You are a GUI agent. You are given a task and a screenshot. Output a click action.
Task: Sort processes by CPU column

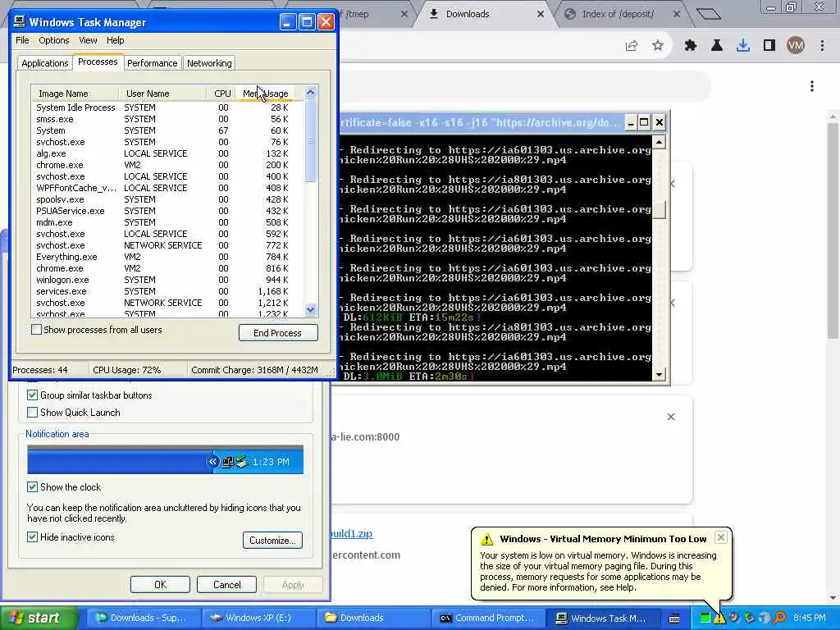coord(221,94)
